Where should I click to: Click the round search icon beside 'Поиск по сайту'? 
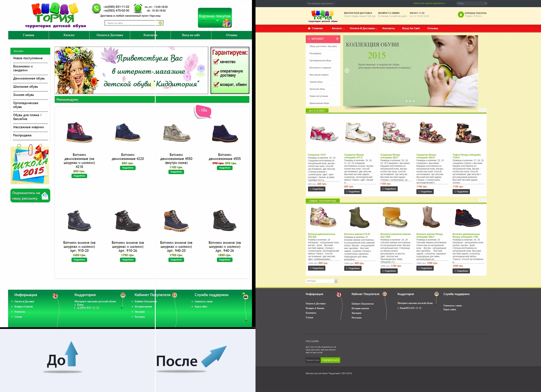[160, 23]
